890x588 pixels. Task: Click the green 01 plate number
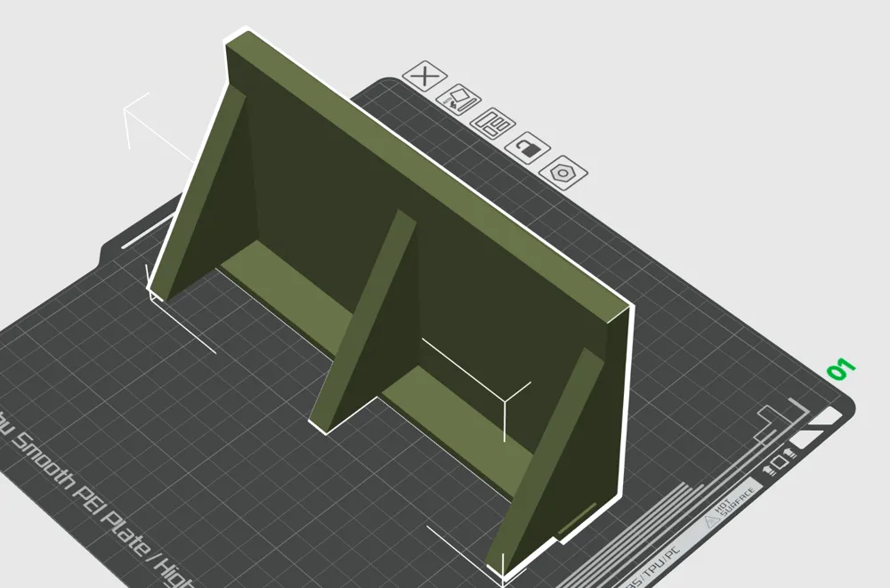[x=841, y=369]
